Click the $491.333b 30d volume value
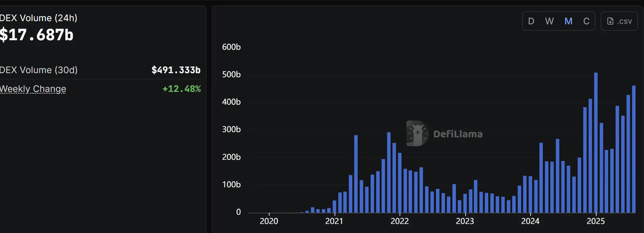The width and height of the screenshot is (644, 233). [176, 70]
